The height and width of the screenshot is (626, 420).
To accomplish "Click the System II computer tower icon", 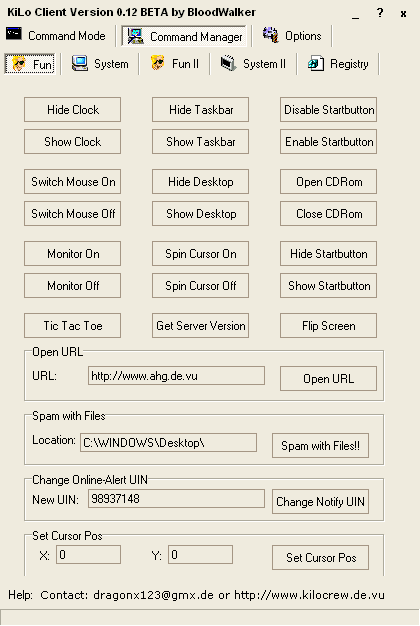I will pos(229,63).
